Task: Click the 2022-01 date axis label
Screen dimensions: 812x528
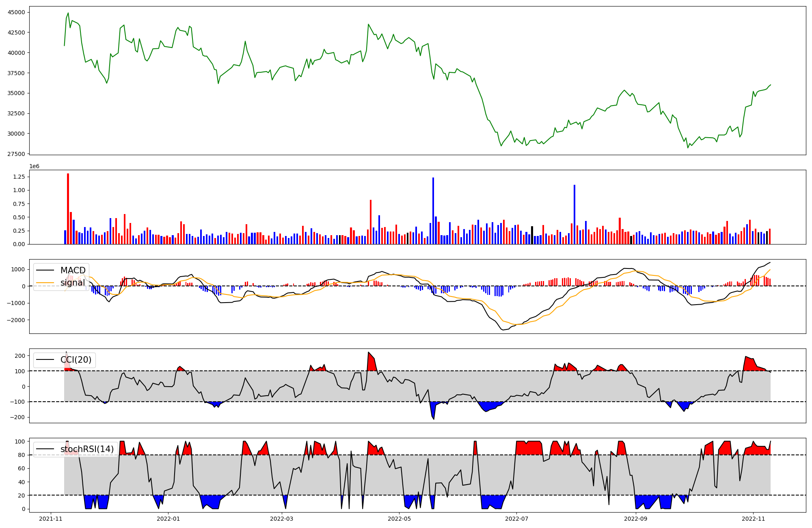Action: 168,519
